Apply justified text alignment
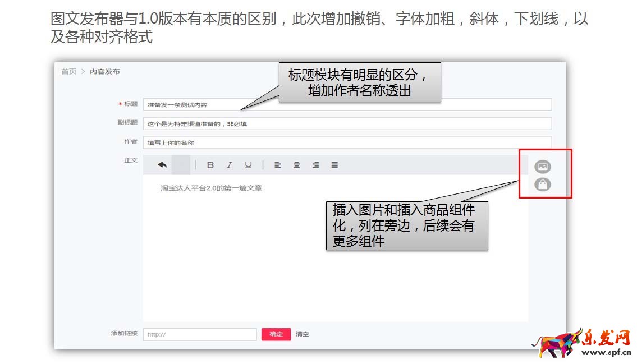Screen dimensions: 637x364 tap(334, 164)
